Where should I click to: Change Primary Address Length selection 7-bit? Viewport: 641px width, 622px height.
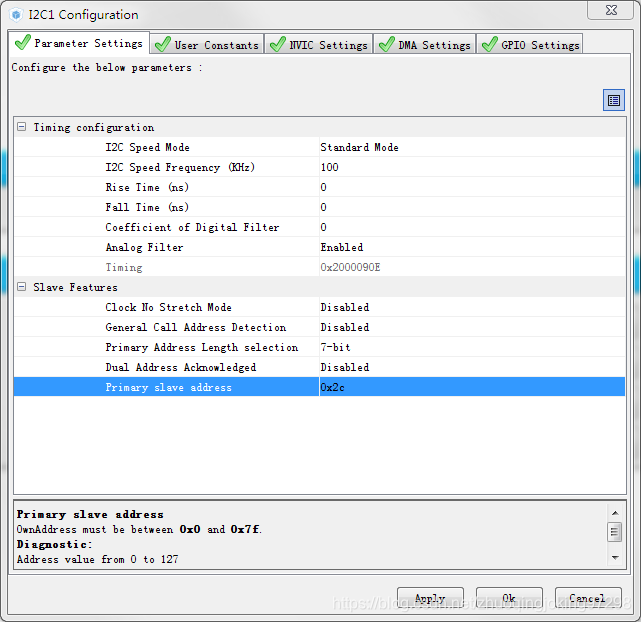pyautogui.click(x=472, y=347)
